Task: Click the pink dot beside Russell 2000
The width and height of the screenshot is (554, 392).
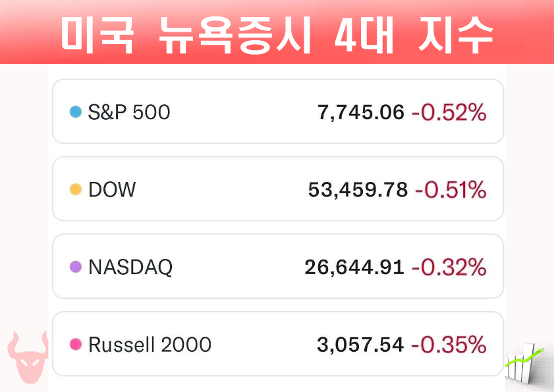Action: [76, 344]
